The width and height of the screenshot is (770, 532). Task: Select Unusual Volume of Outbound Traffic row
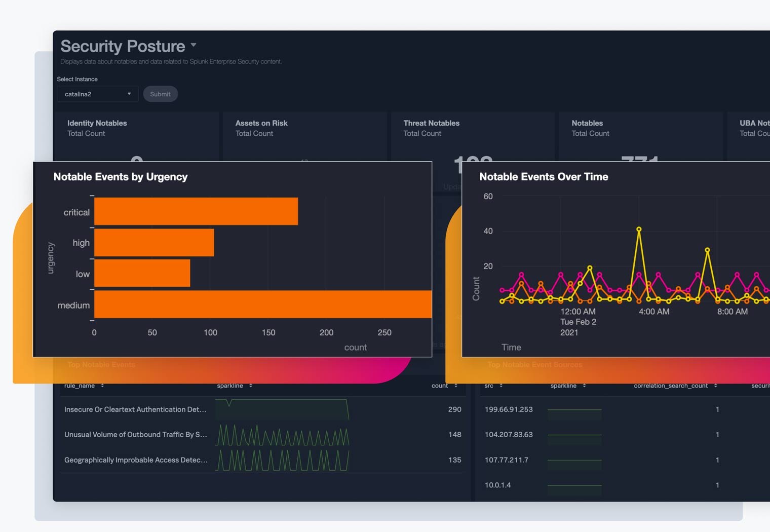click(x=135, y=435)
